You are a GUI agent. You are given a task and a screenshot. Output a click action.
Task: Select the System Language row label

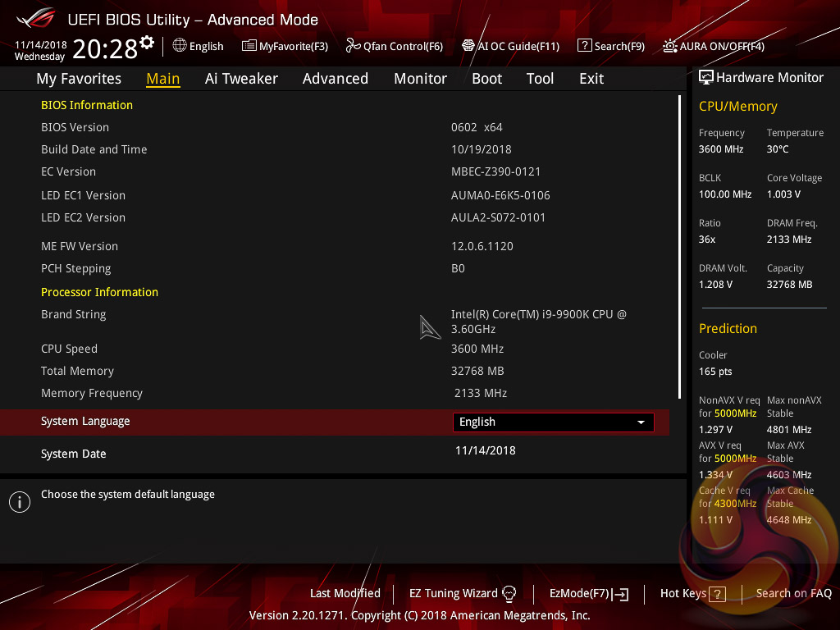coord(85,422)
